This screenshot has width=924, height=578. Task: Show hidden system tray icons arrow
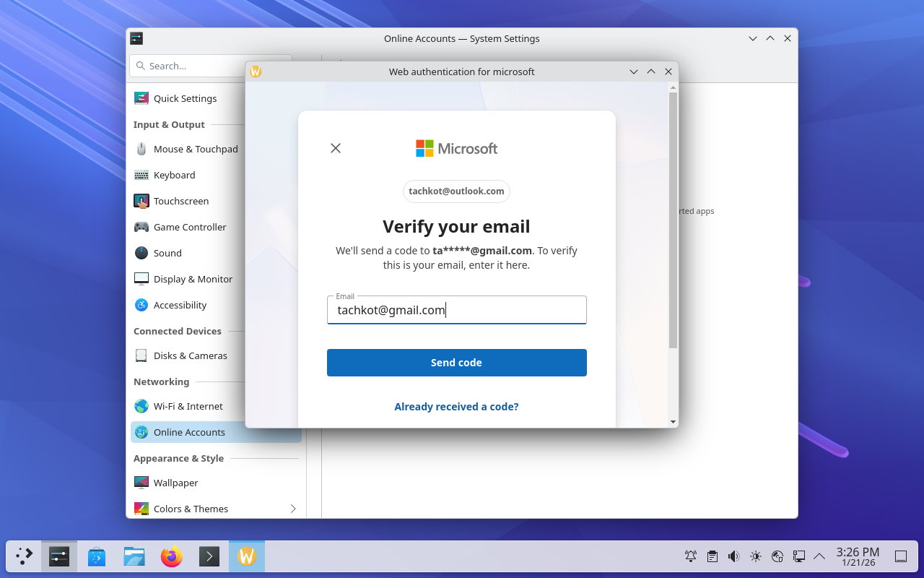pos(819,556)
